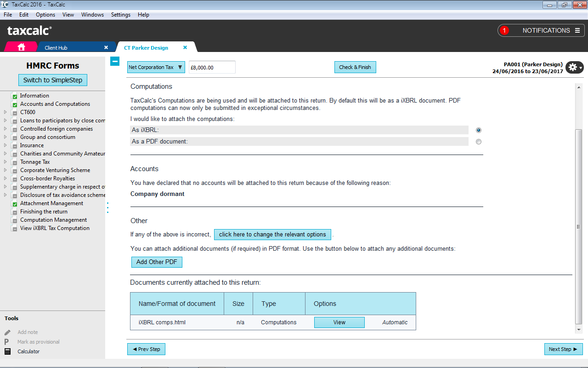Click Add Other PDF button
Image resolution: width=588 pixels, height=368 pixels.
coord(157,262)
